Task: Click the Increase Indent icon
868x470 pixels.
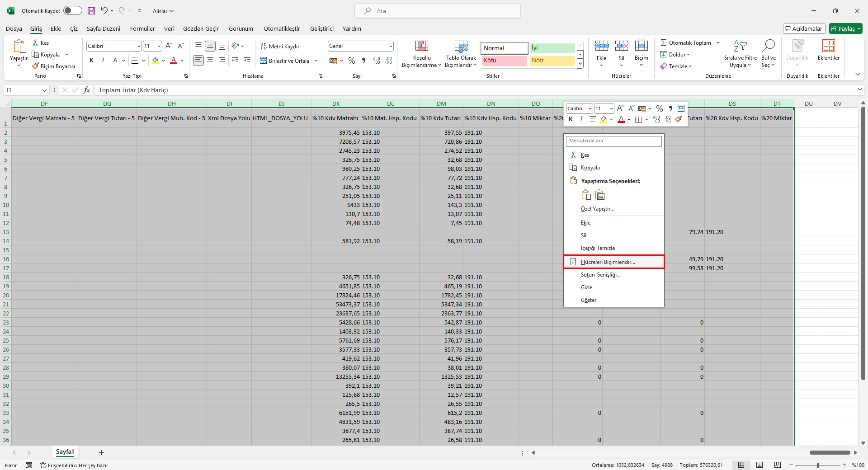Action: 247,61
